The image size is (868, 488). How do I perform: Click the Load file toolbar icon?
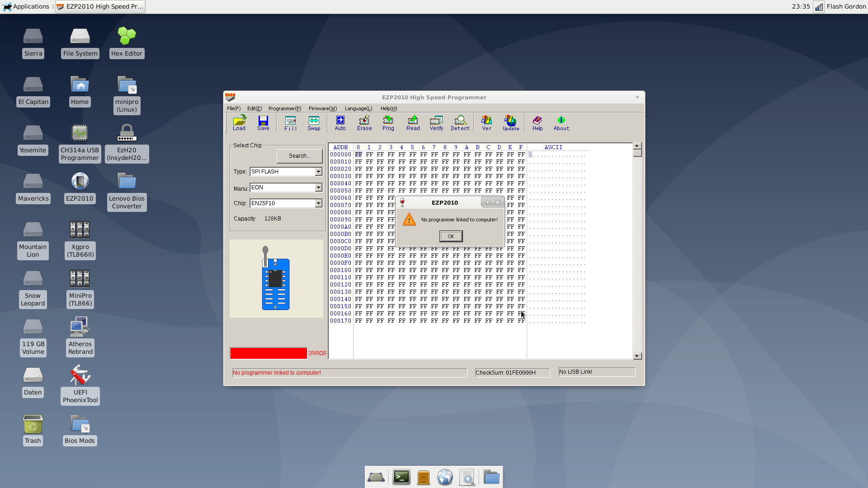(239, 122)
